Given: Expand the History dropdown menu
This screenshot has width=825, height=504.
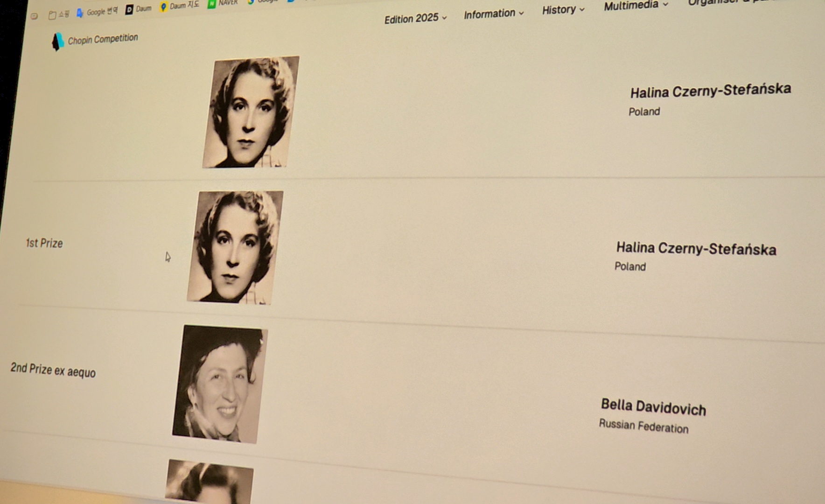Looking at the screenshot, I should click(563, 9).
